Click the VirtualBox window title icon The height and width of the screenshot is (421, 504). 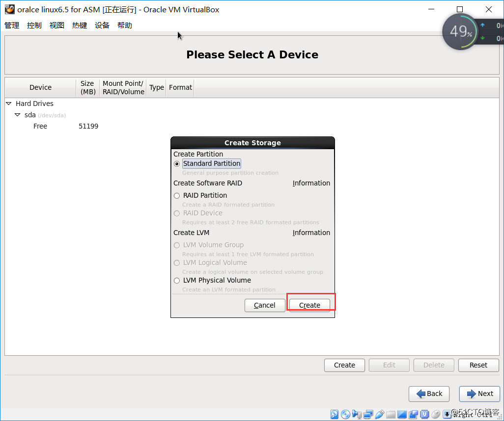click(x=10, y=9)
